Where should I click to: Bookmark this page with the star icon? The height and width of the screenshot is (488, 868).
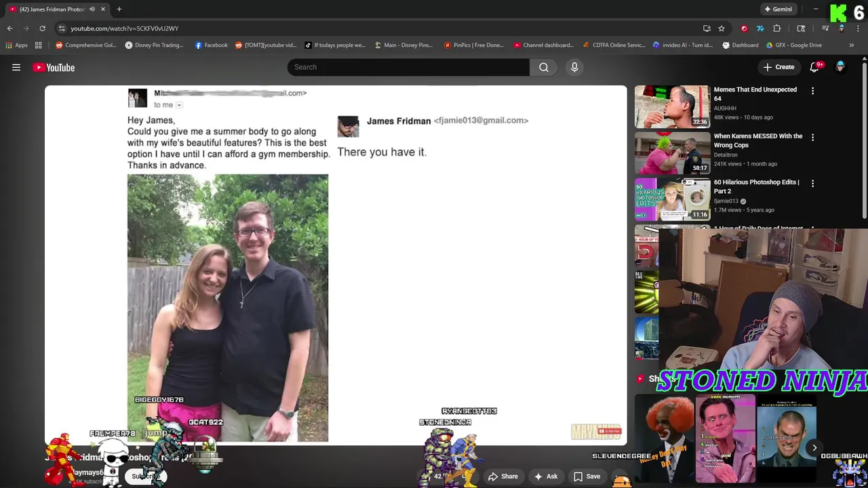(x=722, y=28)
